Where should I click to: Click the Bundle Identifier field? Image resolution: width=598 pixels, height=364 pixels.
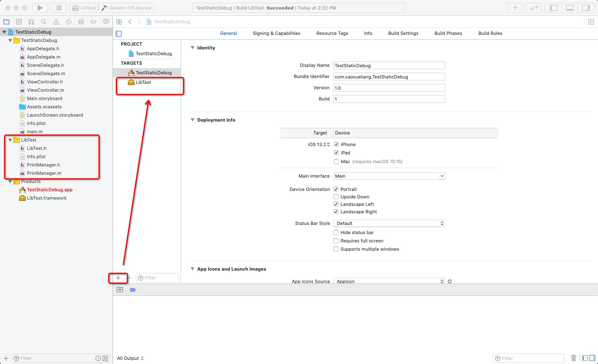pyautogui.click(x=389, y=77)
